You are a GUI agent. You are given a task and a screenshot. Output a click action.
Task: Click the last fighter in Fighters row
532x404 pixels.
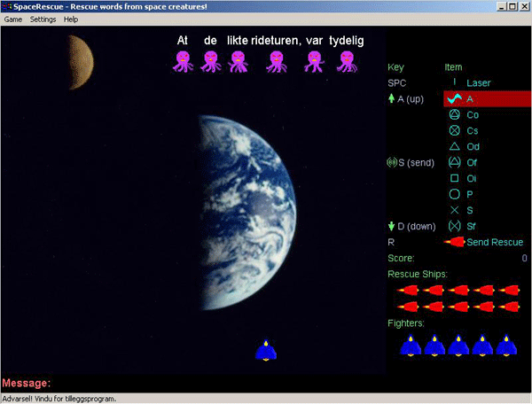coord(507,346)
